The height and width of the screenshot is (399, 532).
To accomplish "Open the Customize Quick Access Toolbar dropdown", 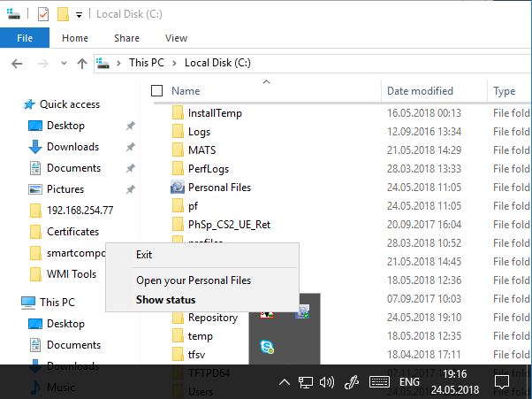I will click(79, 15).
